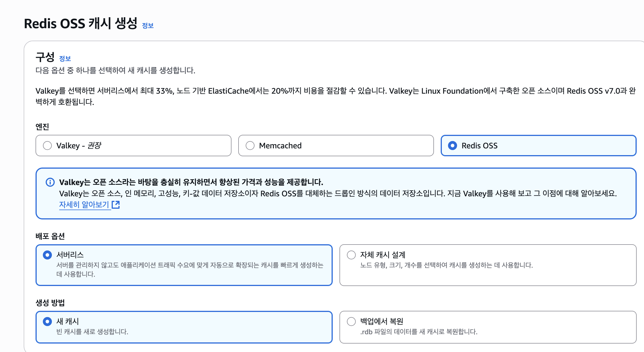Select the 새 캐시 radio button
644x352 pixels.
[47, 322]
